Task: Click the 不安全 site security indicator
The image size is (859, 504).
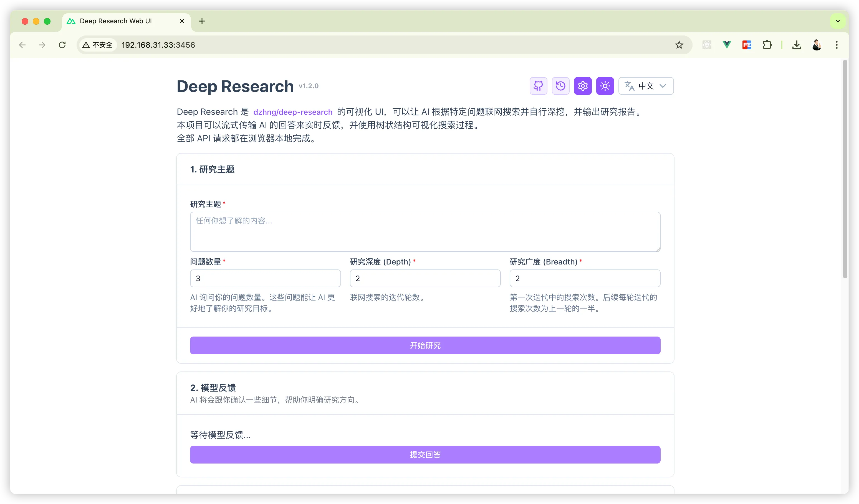Action: (97, 45)
